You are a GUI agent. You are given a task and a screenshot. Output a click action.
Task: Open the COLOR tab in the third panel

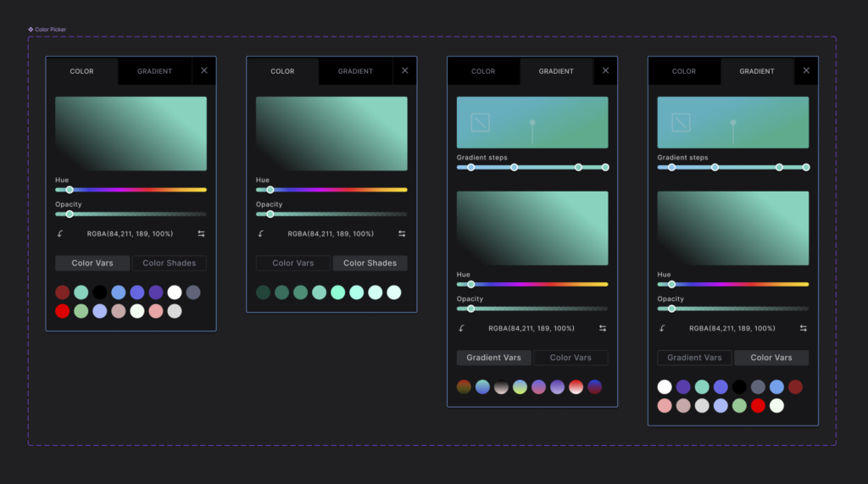[x=483, y=71]
